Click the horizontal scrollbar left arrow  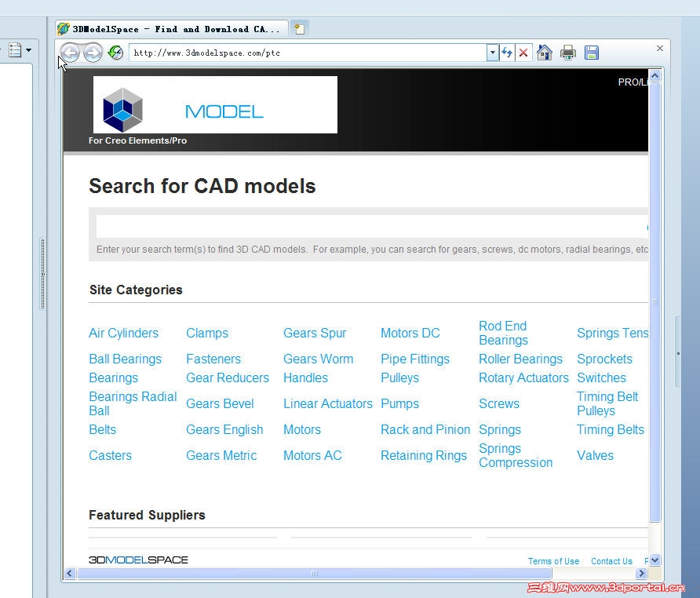click(x=70, y=574)
